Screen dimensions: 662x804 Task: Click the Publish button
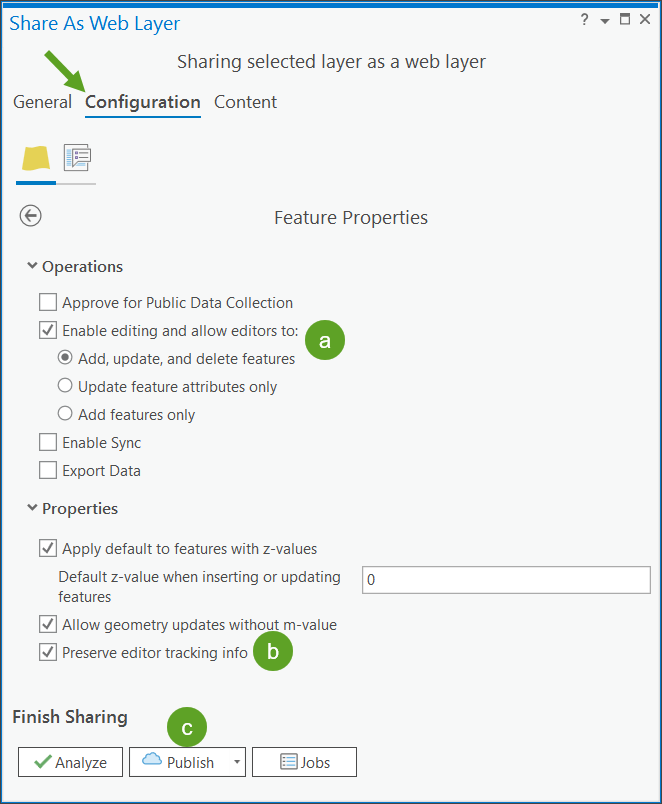tap(187, 761)
